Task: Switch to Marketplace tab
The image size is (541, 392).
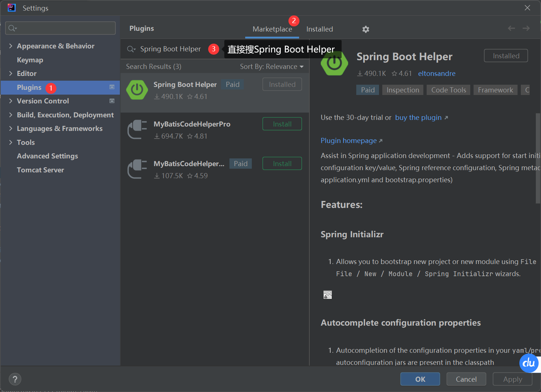Action: (x=272, y=29)
